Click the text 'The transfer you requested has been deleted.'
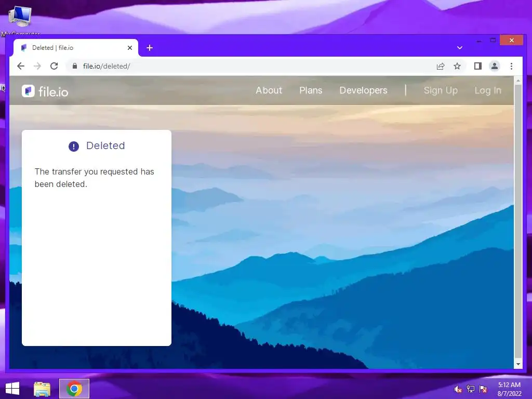The height and width of the screenshot is (399, 532). point(95,178)
